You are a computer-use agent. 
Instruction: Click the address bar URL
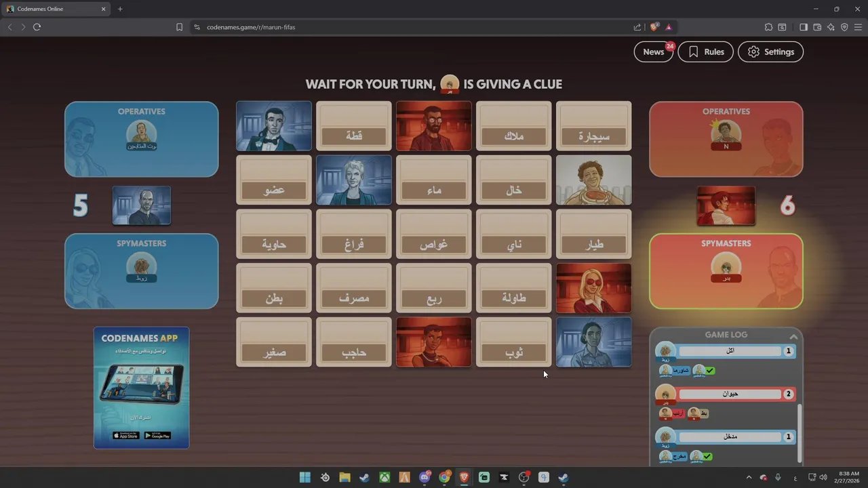pyautogui.click(x=251, y=27)
